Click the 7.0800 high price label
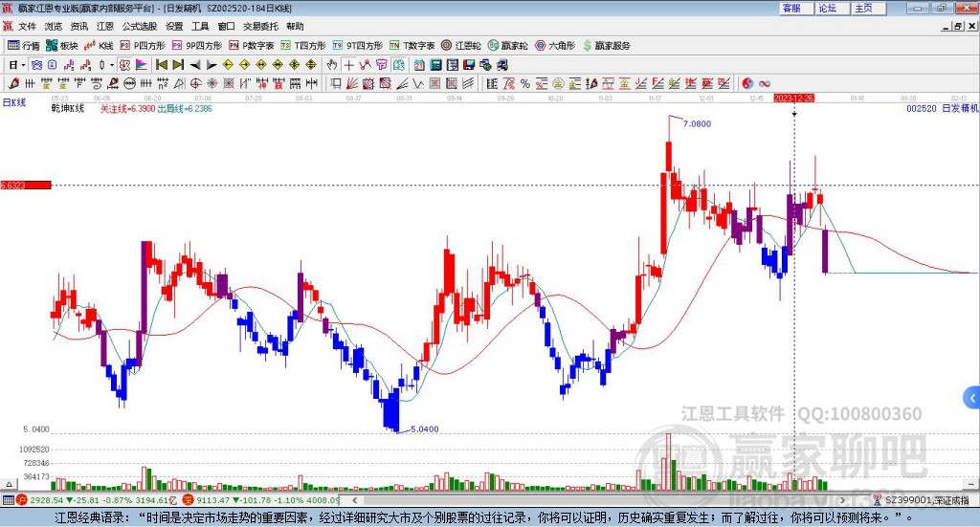The height and width of the screenshot is (527, 980). point(697,123)
